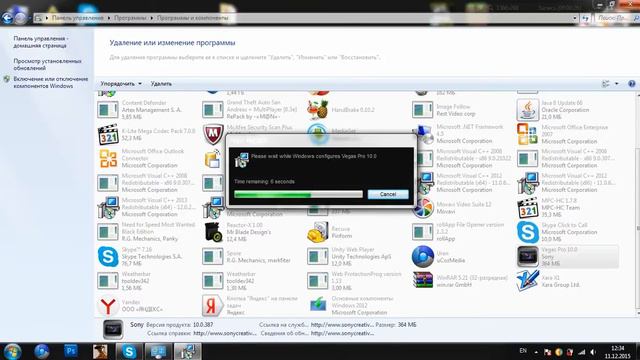Expand breadcrumb arrow after Программы

[151, 18]
